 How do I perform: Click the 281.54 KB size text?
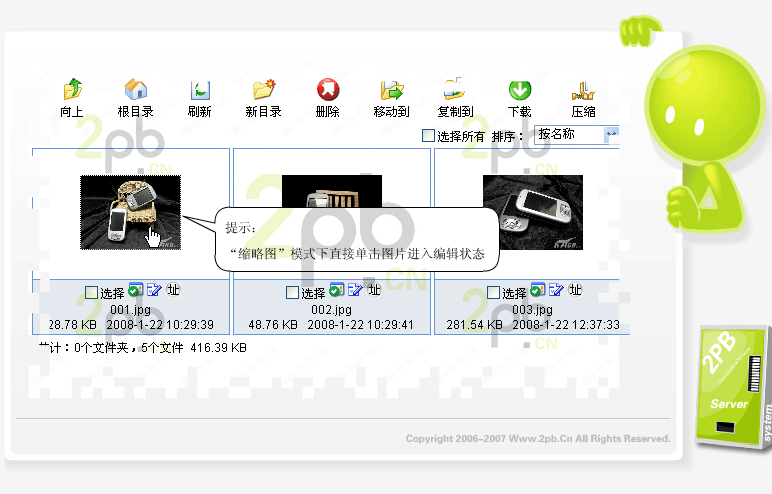tap(475, 325)
